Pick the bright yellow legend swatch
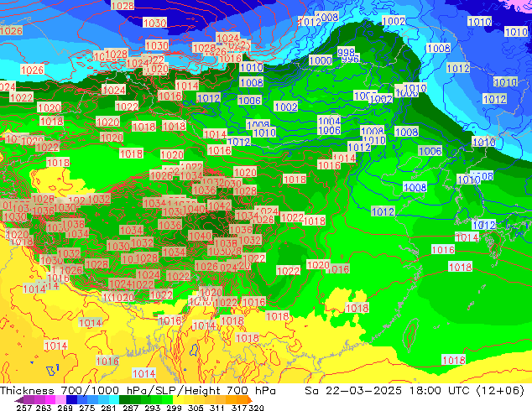Image resolution: width=532 pixels, height=411 pixels. (x=178, y=399)
